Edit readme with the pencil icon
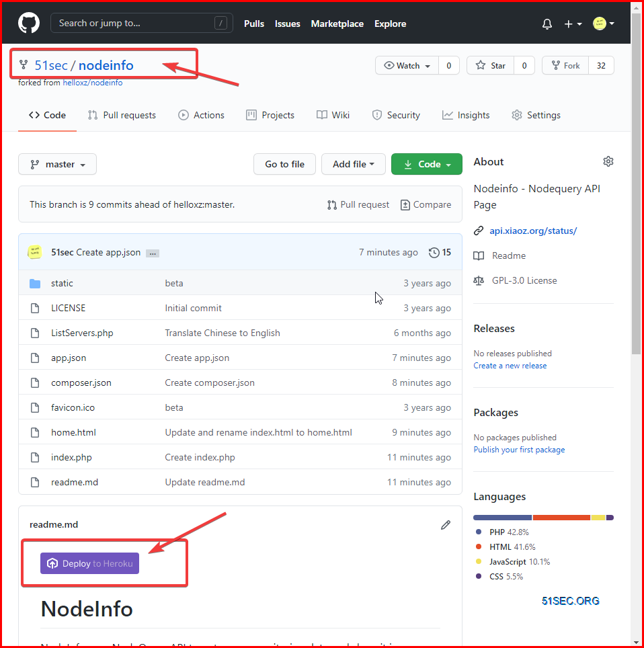644x648 pixels. coord(446,525)
